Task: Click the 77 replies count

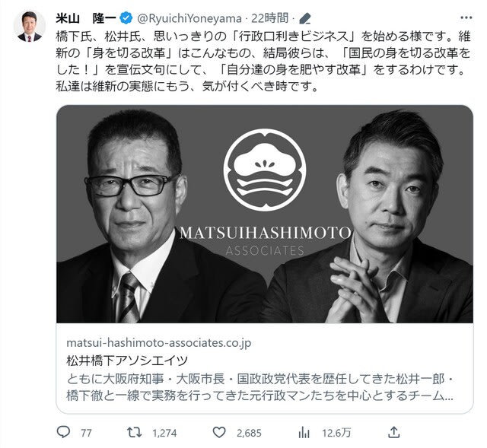Action: [x=86, y=433]
